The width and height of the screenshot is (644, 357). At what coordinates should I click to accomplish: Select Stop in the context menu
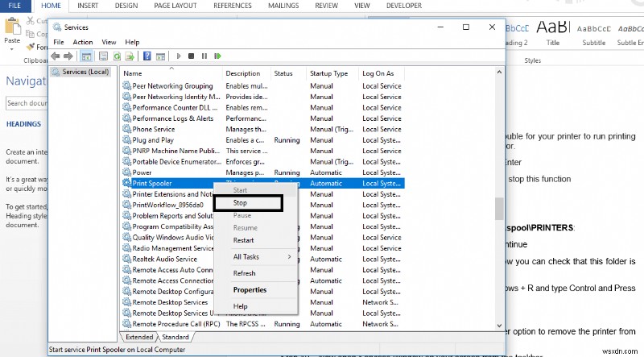pos(248,203)
